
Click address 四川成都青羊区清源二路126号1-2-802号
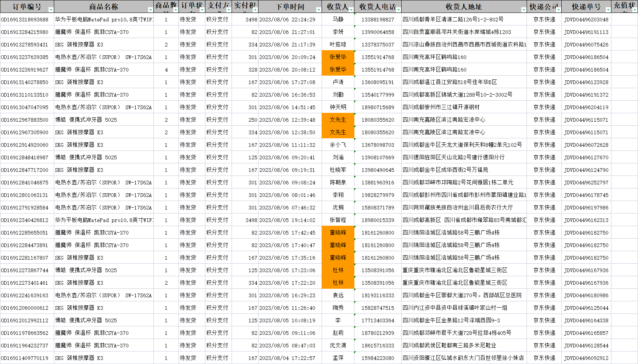point(453,20)
